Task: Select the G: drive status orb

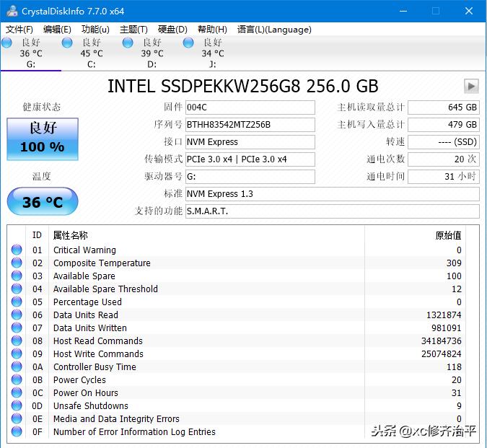Action: tap(7, 43)
